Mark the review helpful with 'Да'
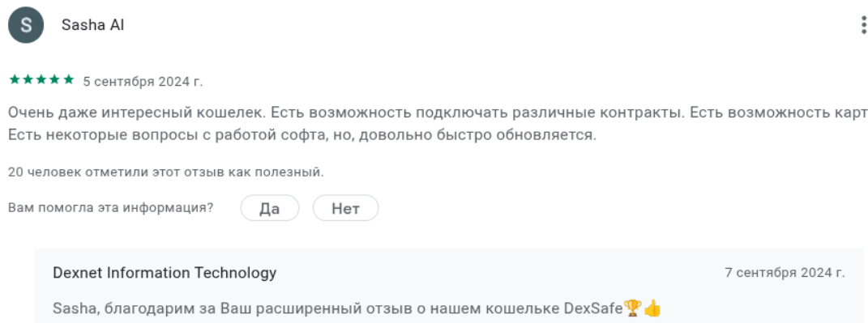868x323 pixels. (270, 209)
